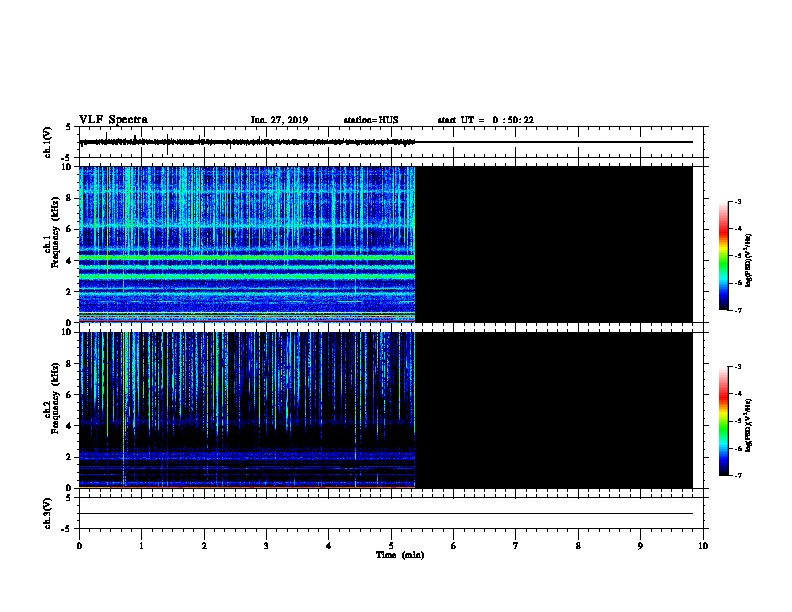The image size is (792, 612).
Task: Click the "-3" label on ch.2 color bar
Action: tap(737, 367)
